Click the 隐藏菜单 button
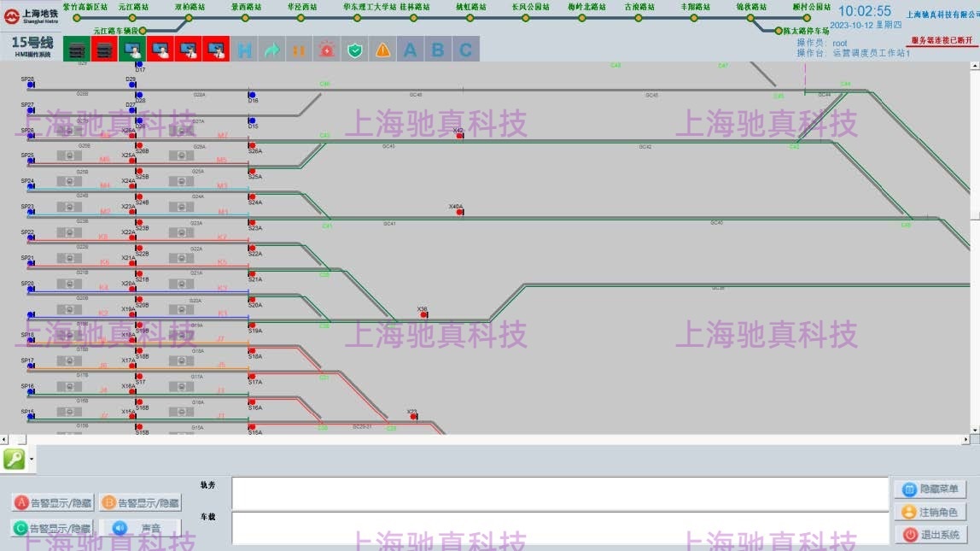The width and height of the screenshot is (980, 551). pos(930,489)
